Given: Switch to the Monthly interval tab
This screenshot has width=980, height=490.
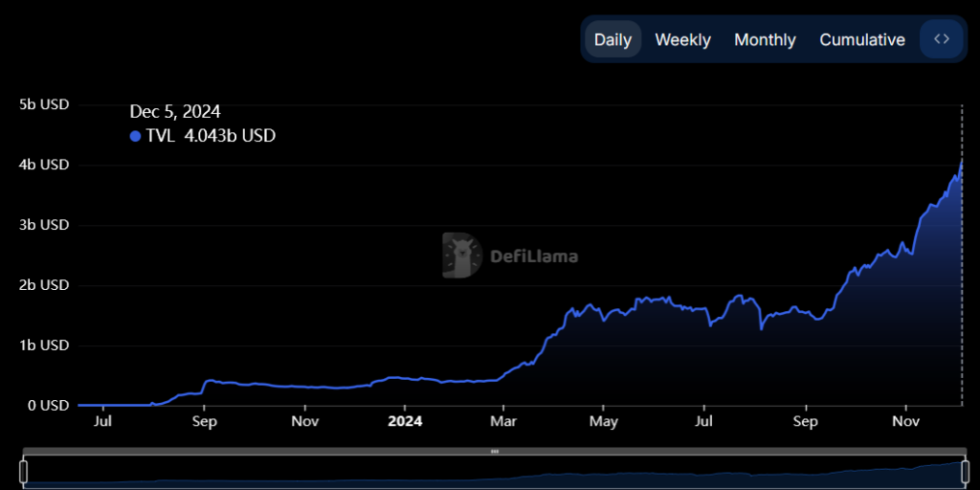Looking at the screenshot, I should pyautogui.click(x=765, y=39).
